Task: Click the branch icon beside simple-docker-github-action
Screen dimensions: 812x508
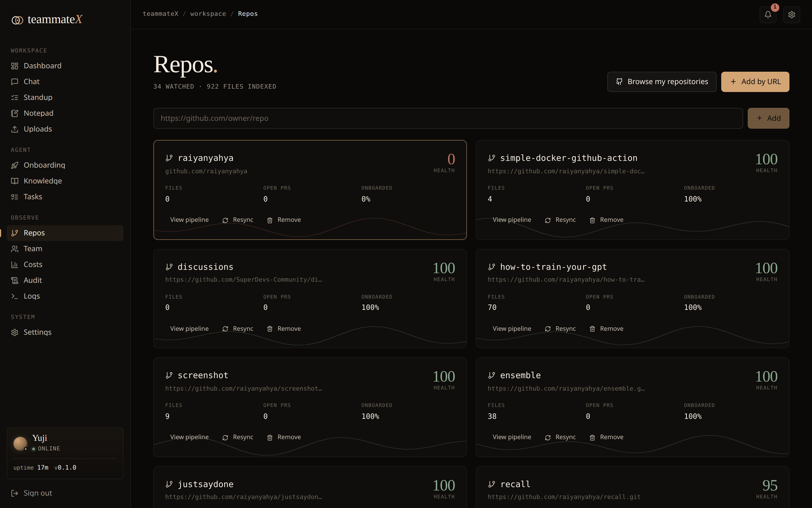Action: pos(491,158)
